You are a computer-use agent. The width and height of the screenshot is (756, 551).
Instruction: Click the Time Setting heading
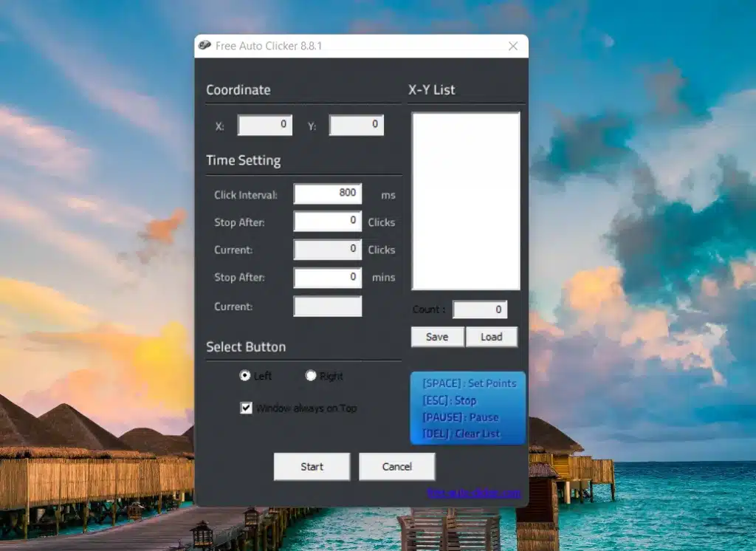point(244,160)
